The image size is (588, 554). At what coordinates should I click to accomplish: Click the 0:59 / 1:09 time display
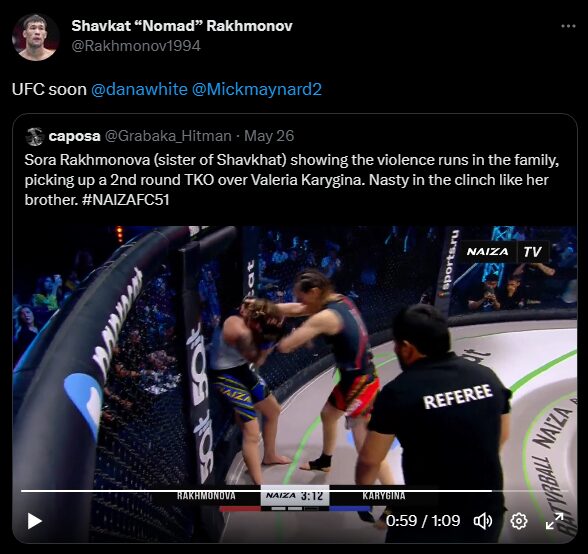pyautogui.click(x=423, y=521)
